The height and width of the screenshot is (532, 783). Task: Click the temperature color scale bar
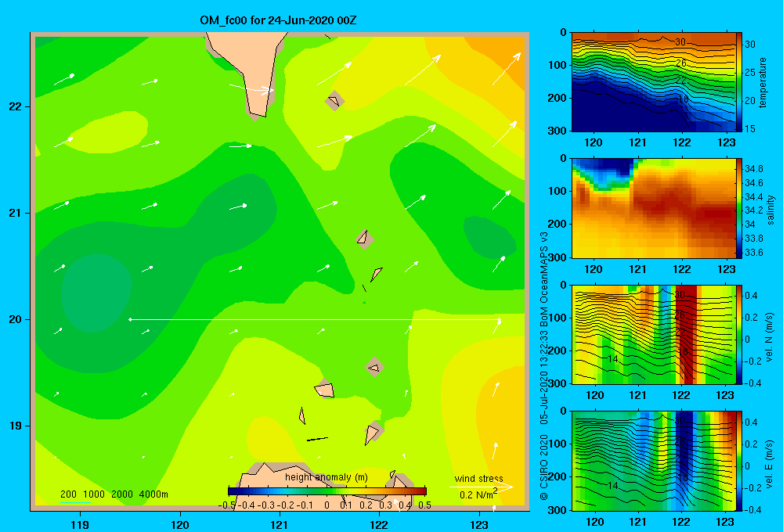[739, 82]
